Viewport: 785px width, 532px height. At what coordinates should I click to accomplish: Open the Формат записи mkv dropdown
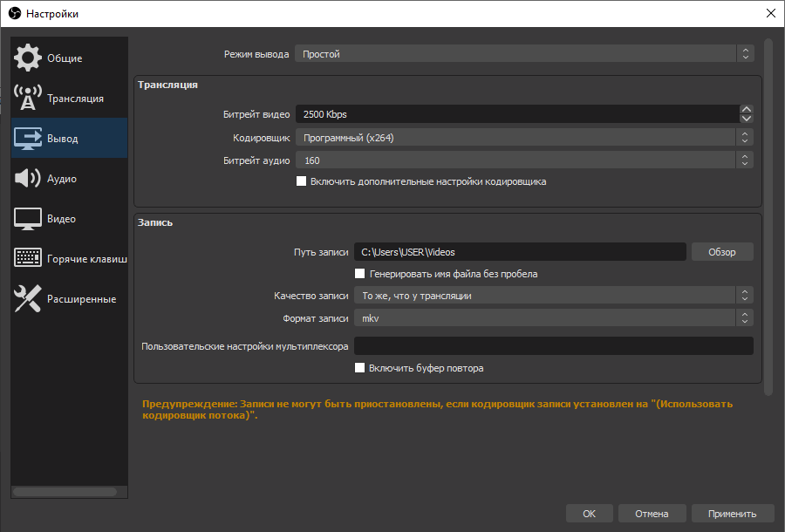click(x=554, y=318)
